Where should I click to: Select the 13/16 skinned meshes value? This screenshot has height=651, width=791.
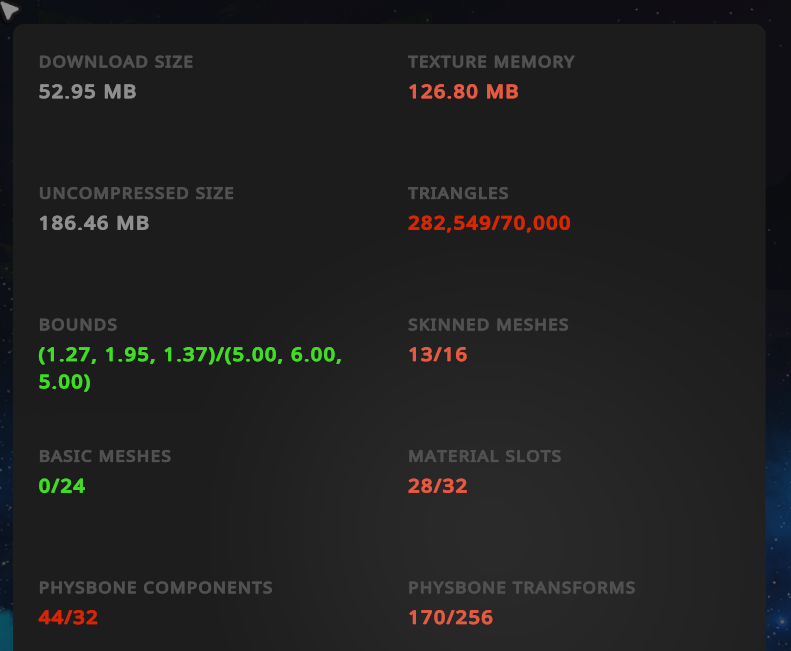[x=437, y=355]
